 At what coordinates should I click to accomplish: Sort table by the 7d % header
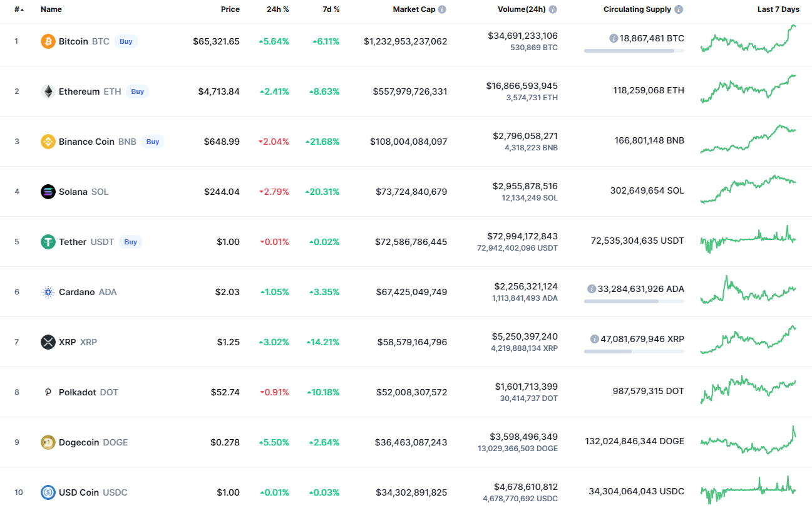click(331, 9)
